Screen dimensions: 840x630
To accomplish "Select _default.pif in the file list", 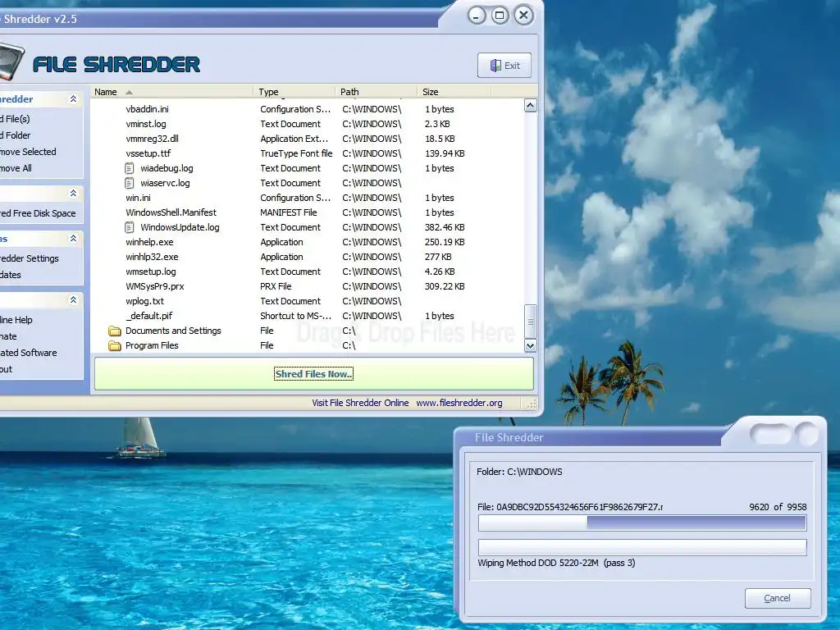I will [149, 316].
